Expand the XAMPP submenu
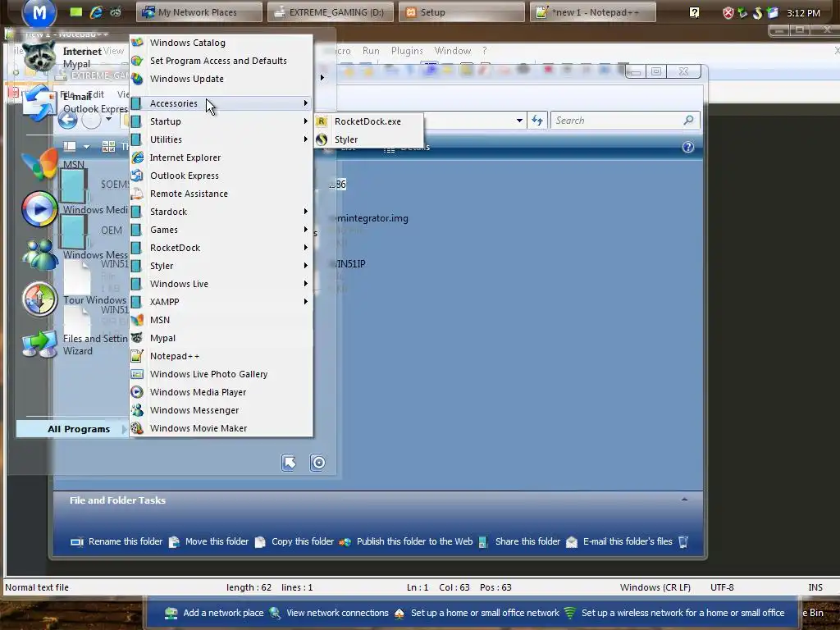This screenshot has height=630, width=840. tap(221, 302)
